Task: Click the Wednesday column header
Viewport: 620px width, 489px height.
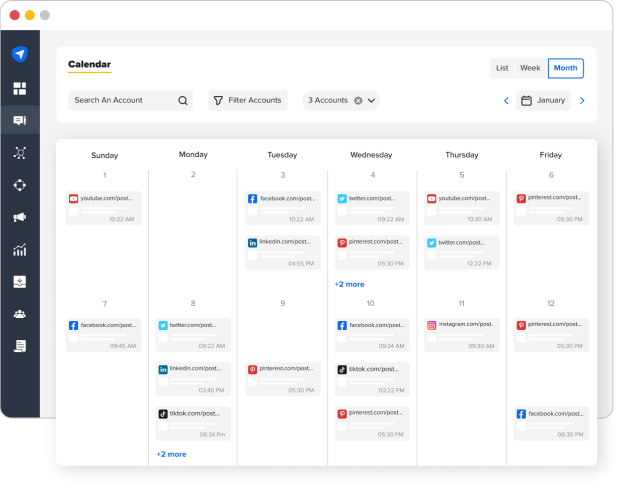Action: [371, 155]
